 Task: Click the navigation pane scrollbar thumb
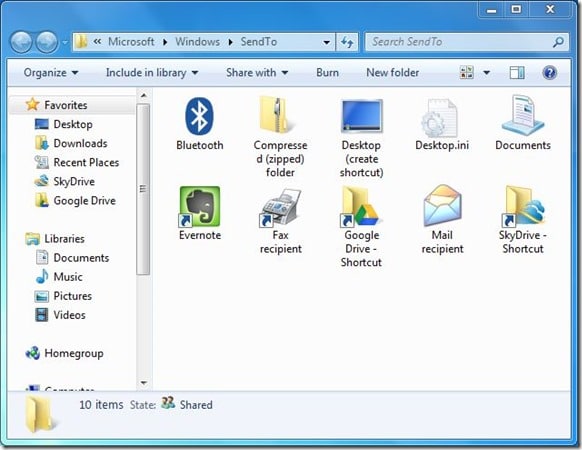click(x=143, y=189)
